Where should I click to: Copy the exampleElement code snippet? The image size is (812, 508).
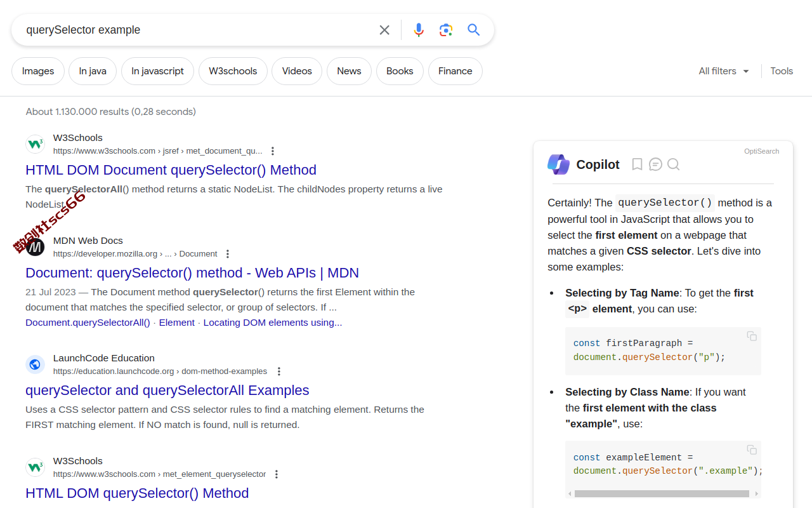pyautogui.click(x=752, y=450)
